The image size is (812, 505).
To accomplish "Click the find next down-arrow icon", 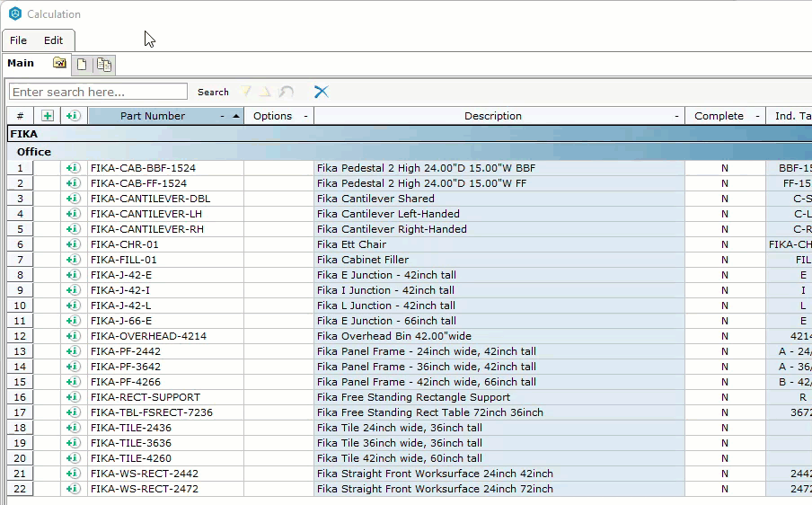I will coord(246,92).
